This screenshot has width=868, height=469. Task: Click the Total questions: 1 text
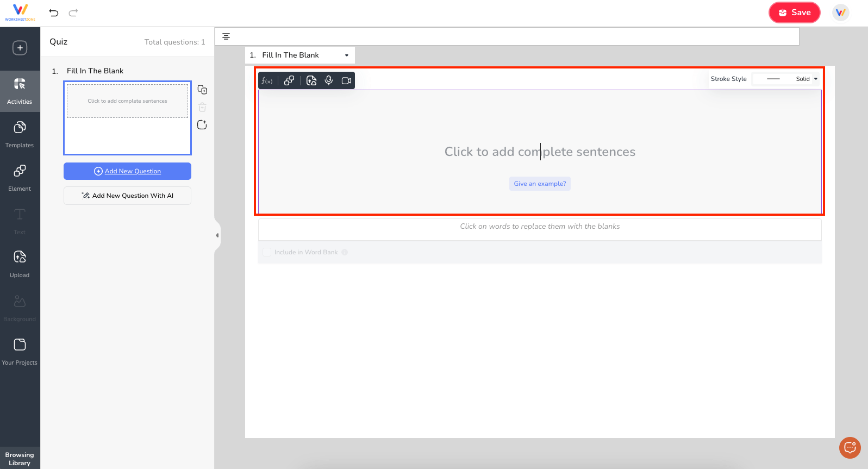point(174,42)
